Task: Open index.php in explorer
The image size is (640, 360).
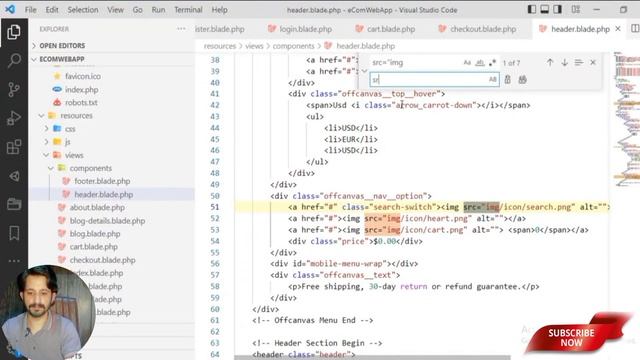Action: pyautogui.click(x=82, y=89)
